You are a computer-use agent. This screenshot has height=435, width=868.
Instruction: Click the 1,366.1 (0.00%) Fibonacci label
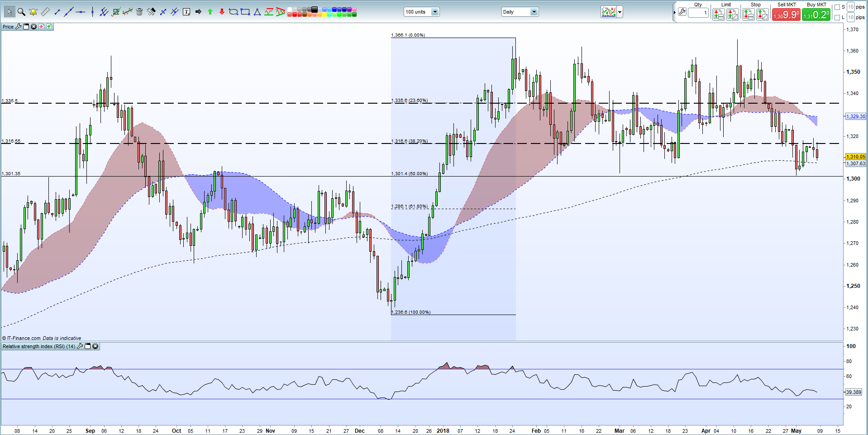[x=408, y=35]
